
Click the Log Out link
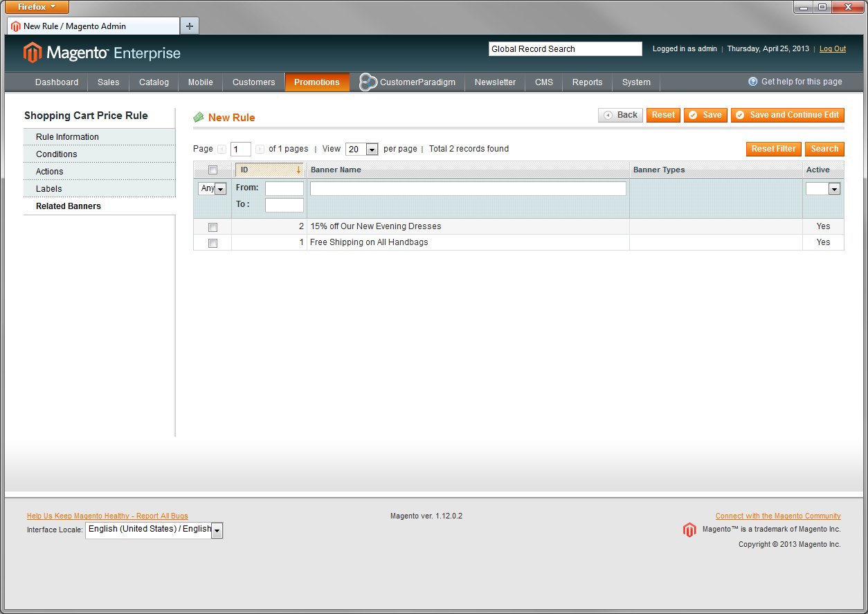point(833,49)
